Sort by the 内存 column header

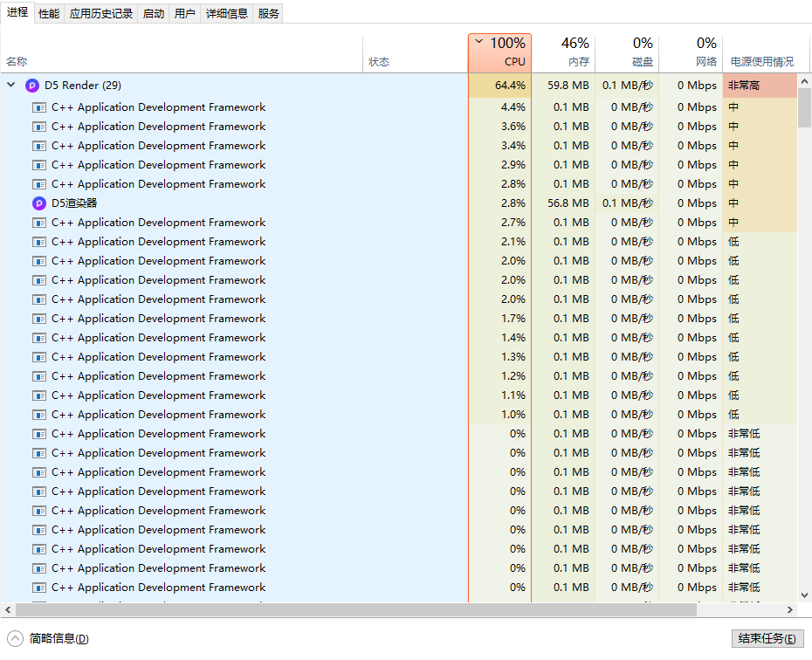(x=563, y=52)
